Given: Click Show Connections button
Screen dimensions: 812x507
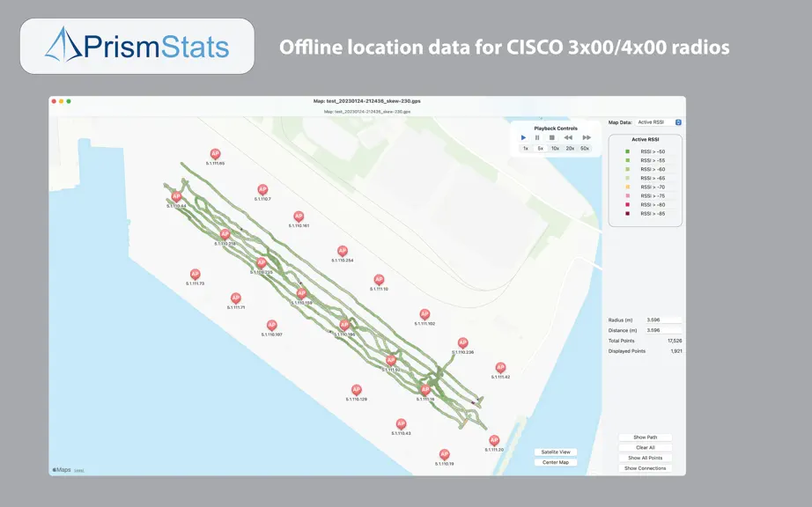Looking at the screenshot, I should pos(646,468).
